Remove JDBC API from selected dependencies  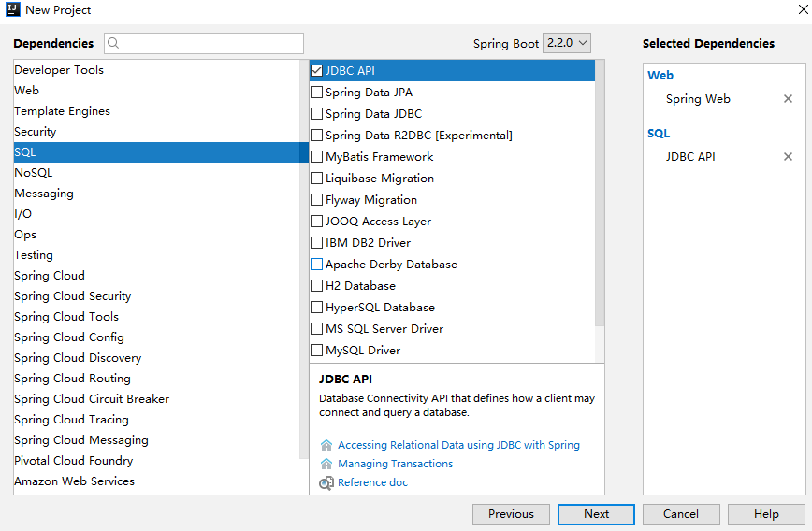[788, 157]
